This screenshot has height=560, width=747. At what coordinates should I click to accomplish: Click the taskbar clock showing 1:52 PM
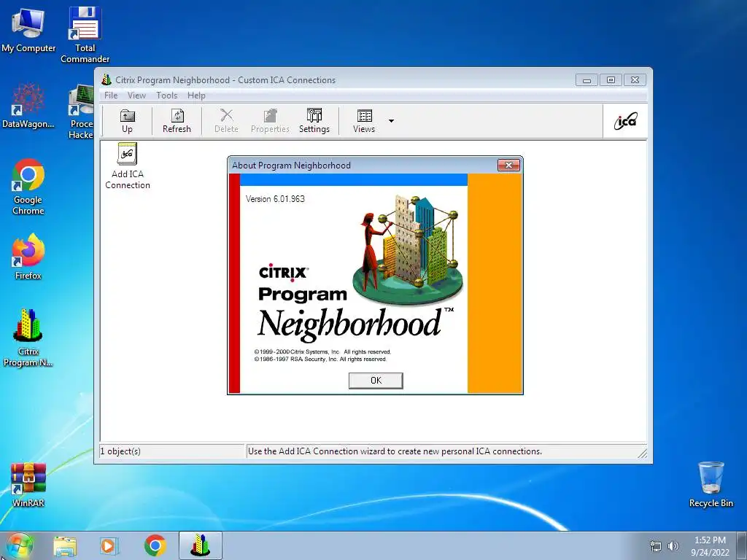(710, 546)
